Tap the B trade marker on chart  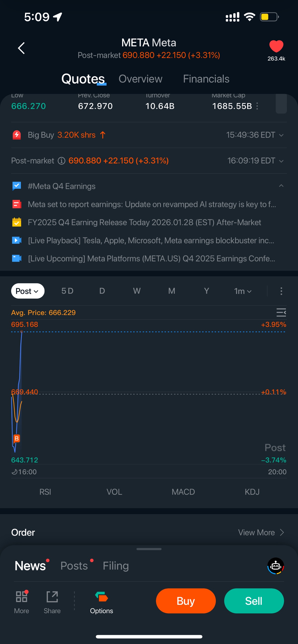tap(17, 438)
